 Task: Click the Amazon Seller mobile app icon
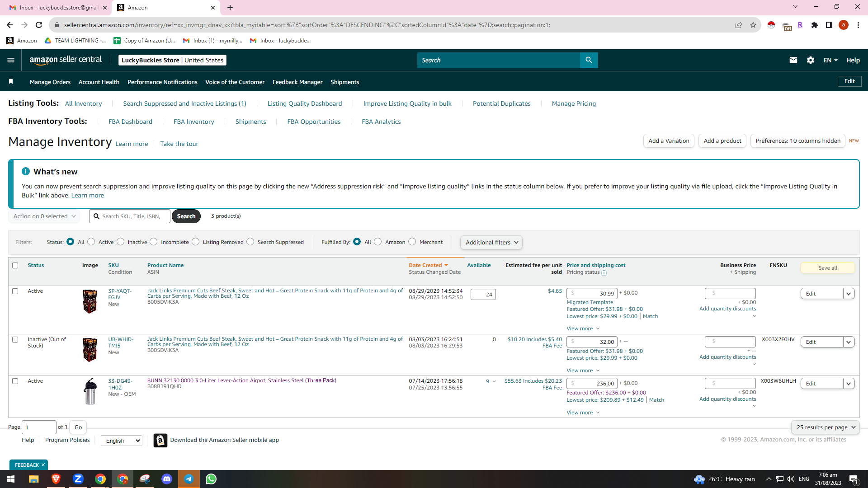point(160,440)
